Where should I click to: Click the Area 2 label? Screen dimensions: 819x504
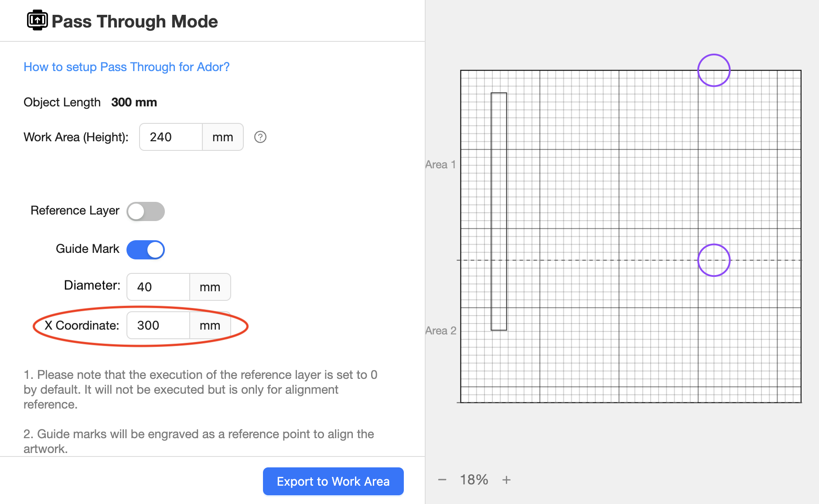click(x=440, y=330)
